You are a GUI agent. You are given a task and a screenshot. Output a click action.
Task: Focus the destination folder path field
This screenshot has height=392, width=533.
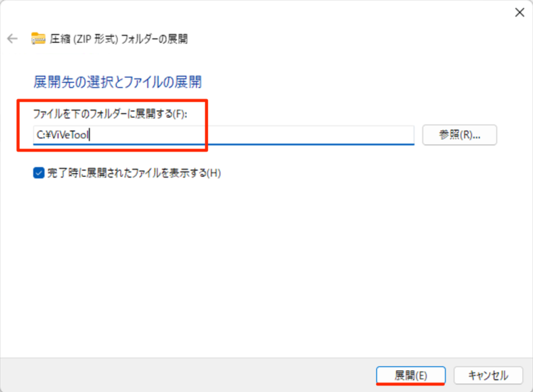(x=224, y=135)
